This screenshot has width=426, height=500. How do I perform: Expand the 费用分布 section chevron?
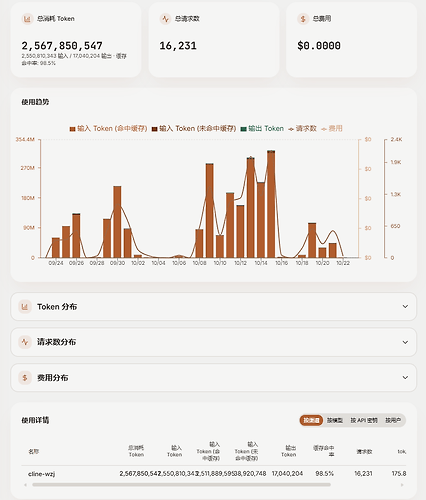(x=405, y=378)
